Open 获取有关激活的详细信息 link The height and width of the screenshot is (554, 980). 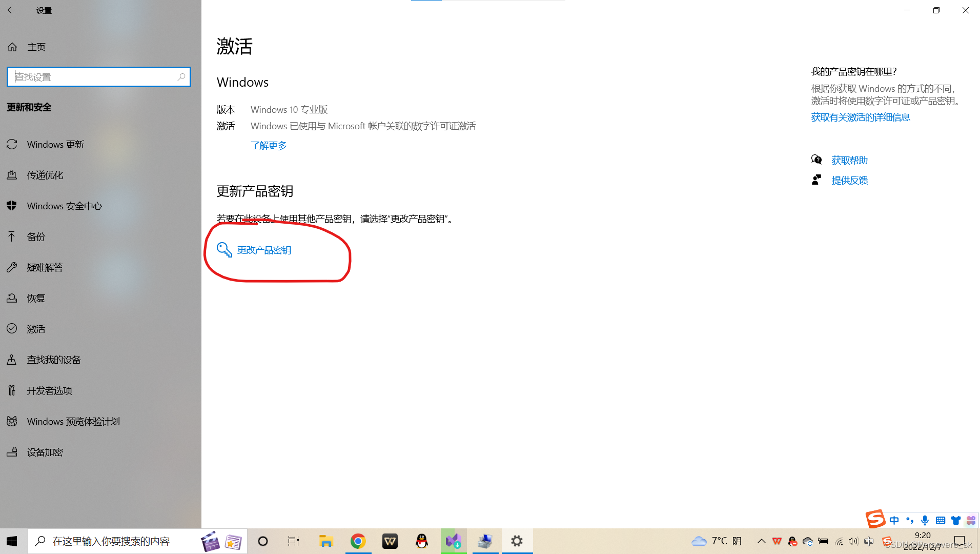[x=861, y=117]
